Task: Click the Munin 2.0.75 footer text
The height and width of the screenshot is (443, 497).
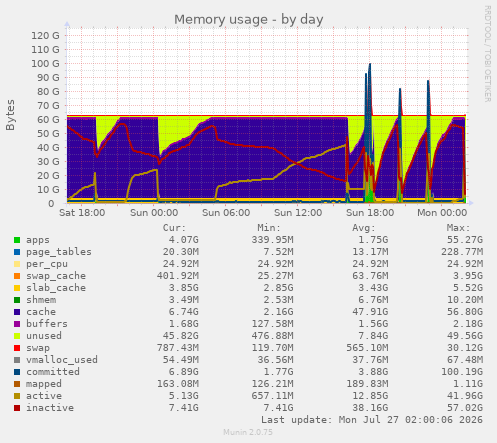Action: coord(248,432)
